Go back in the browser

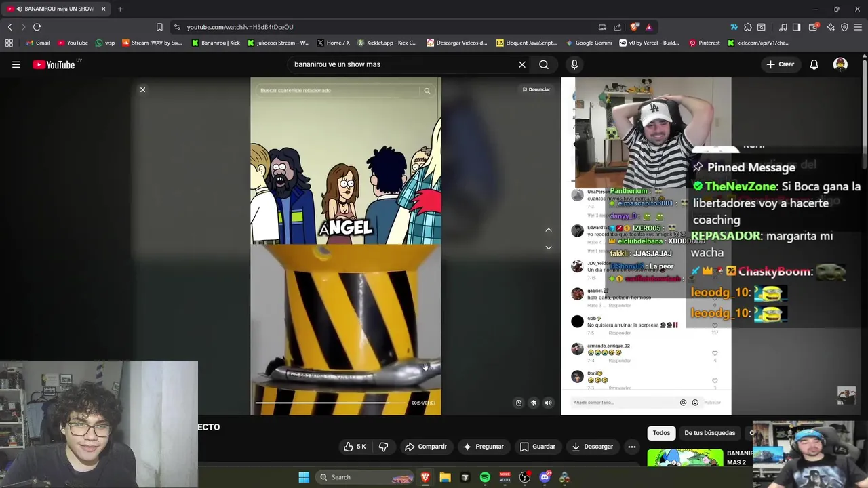coord(10,27)
